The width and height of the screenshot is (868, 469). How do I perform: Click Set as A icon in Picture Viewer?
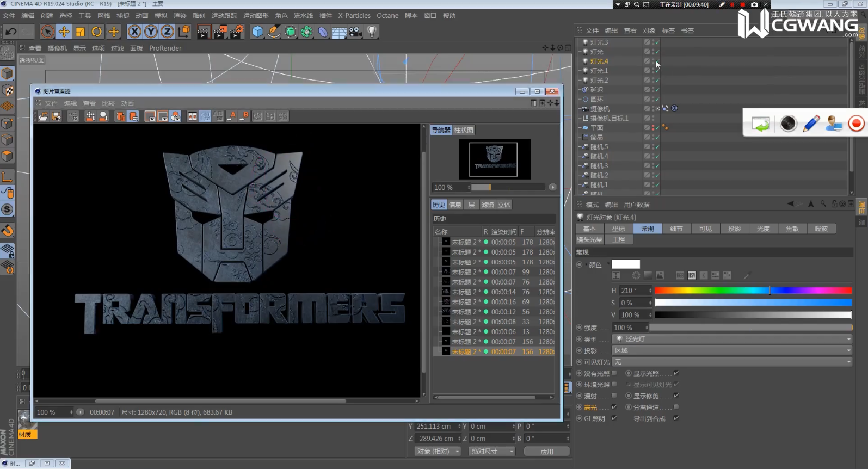point(232,116)
